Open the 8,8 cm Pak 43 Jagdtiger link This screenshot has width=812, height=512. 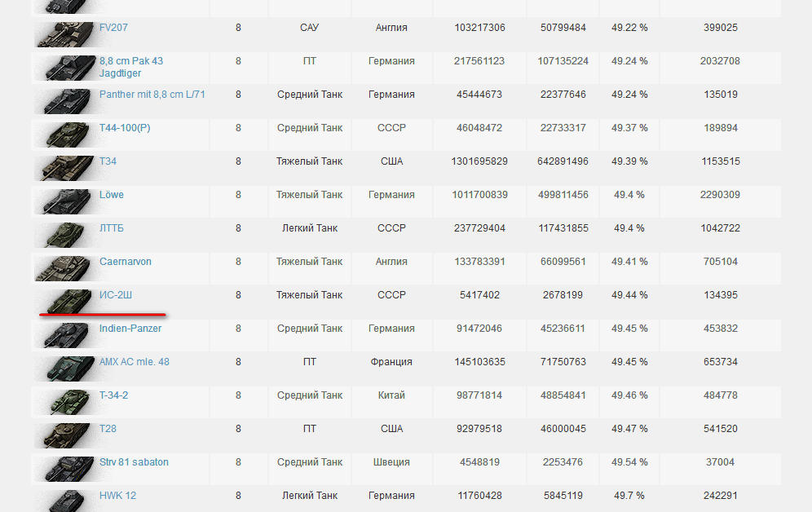[131, 67]
